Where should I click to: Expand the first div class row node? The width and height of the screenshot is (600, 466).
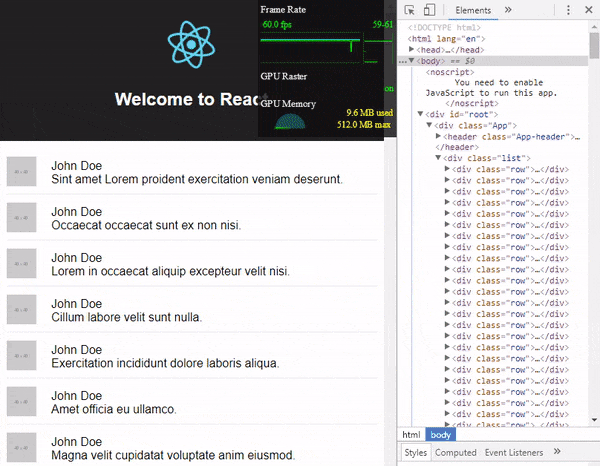pos(447,168)
